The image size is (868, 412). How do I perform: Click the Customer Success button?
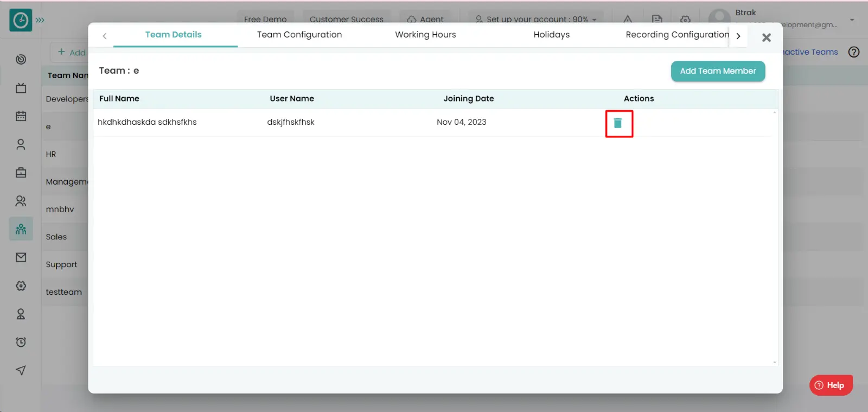(x=346, y=19)
